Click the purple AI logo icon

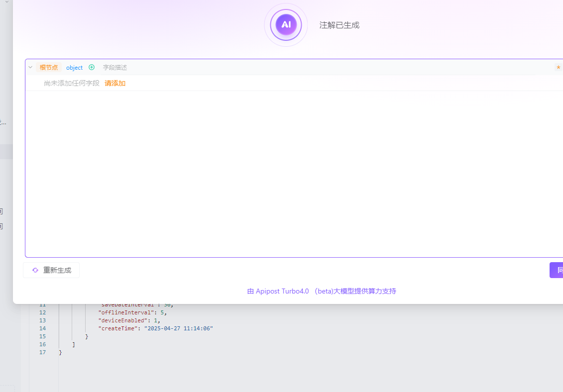(x=286, y=25)
